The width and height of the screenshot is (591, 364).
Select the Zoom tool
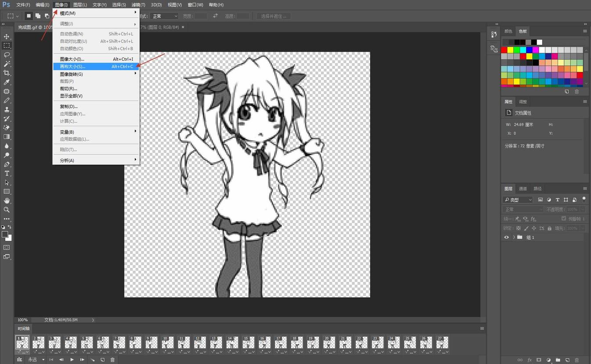point(7,210)
